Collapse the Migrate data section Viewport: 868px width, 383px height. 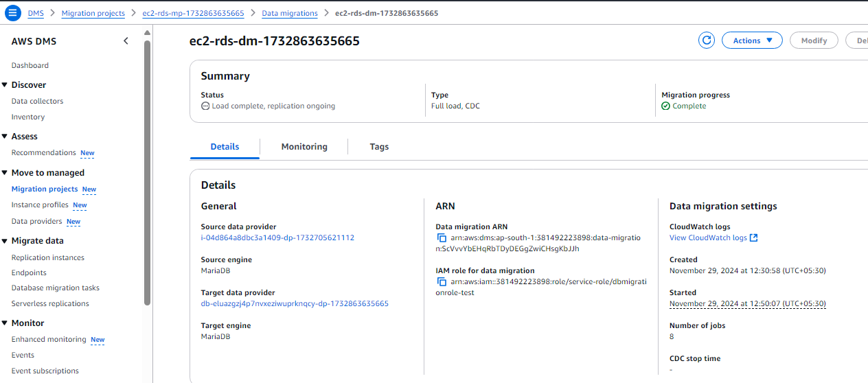tap(5, 241)
